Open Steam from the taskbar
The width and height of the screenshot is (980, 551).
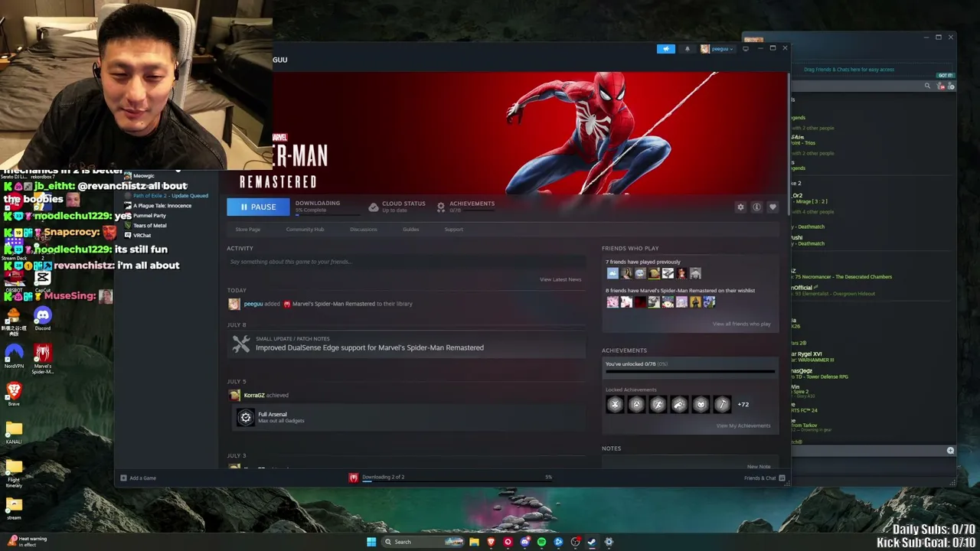click(x=592, y=542)
